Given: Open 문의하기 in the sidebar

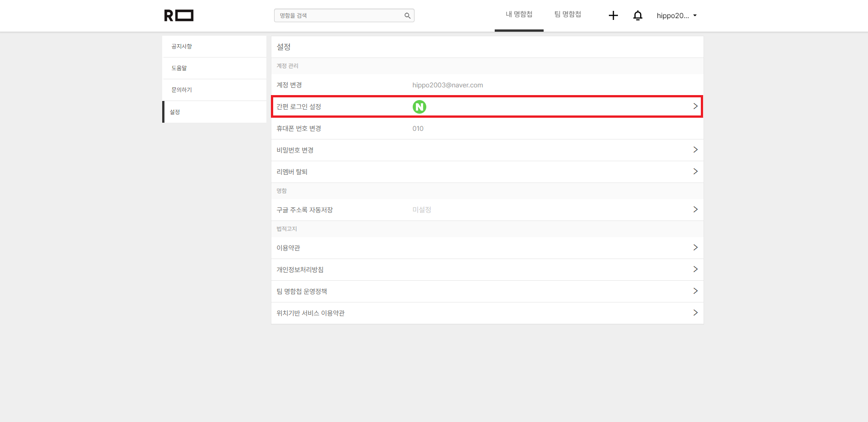Looking at the screenshot, I should click(214, 90).
